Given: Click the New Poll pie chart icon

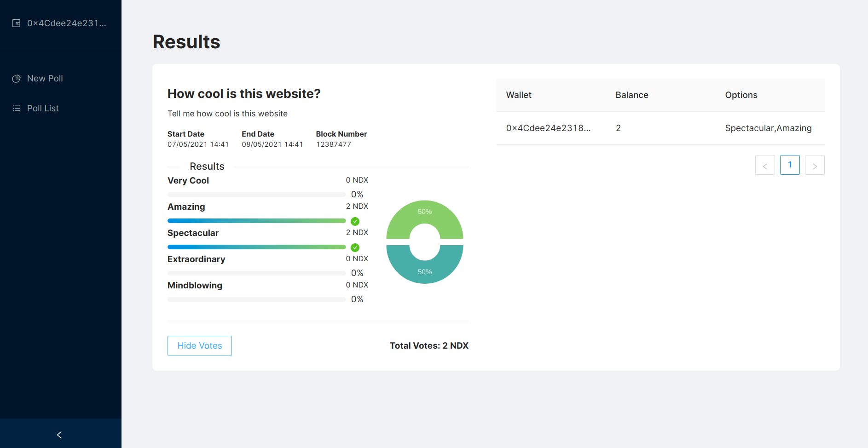Looking at the screenshot, I should tap(16, 79).
